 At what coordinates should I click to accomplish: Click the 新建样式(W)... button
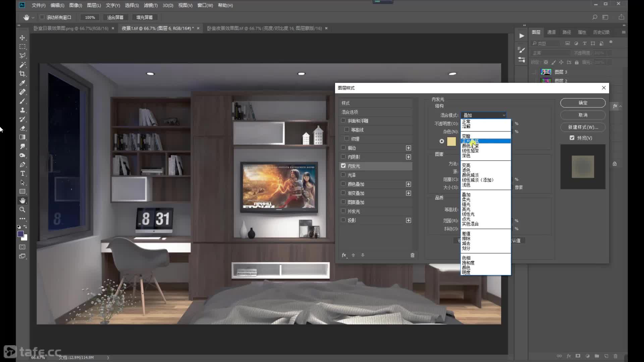583,127
